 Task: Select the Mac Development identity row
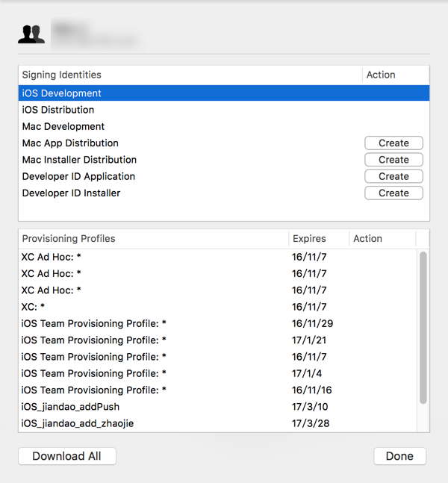[x=63, y=126]
